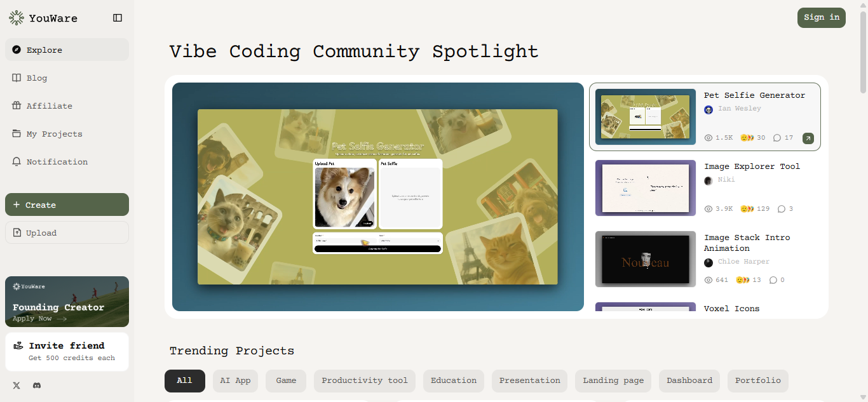Click comment icon on Image Explorer Tool
The image size is (868, 402).
pyautogui.click(x=781, y=209)
